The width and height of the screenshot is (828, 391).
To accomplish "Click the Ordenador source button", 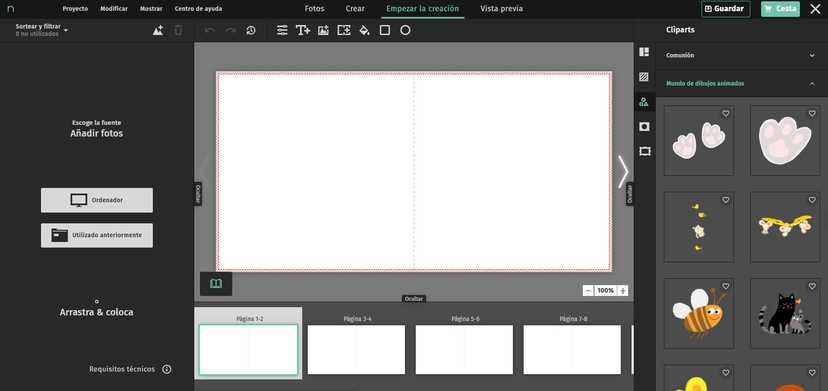I will point(97,200).
